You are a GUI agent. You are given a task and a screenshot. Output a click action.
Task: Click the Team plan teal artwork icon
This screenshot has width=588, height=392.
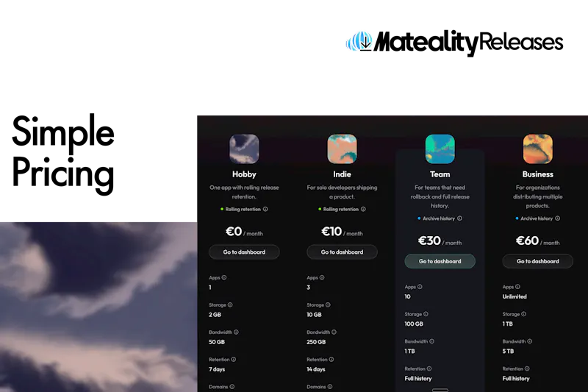point(440,149)
